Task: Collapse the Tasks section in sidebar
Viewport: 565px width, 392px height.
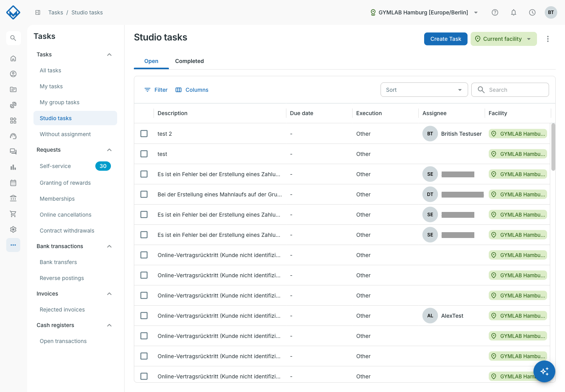Action: (x=109, y=54)
